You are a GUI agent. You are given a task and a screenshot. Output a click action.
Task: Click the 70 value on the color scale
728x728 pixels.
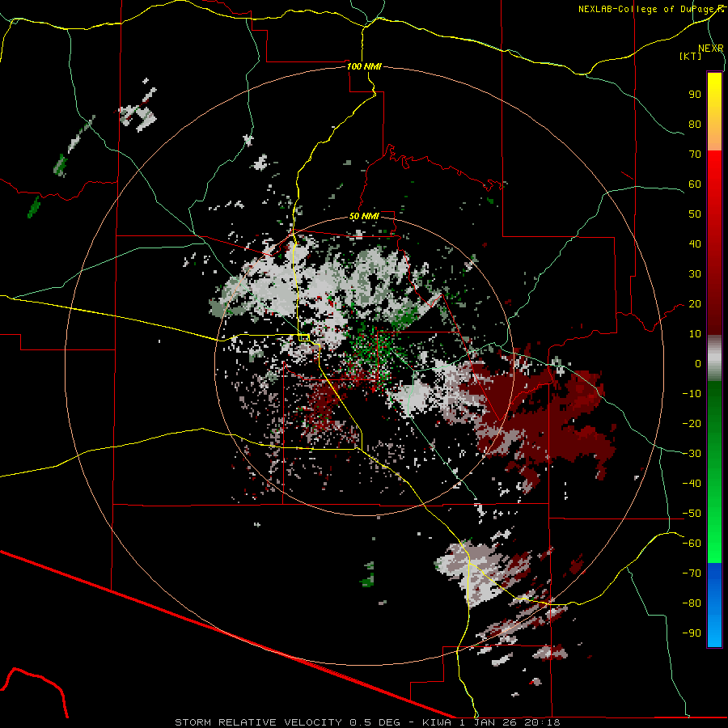(x=695, y=154)
